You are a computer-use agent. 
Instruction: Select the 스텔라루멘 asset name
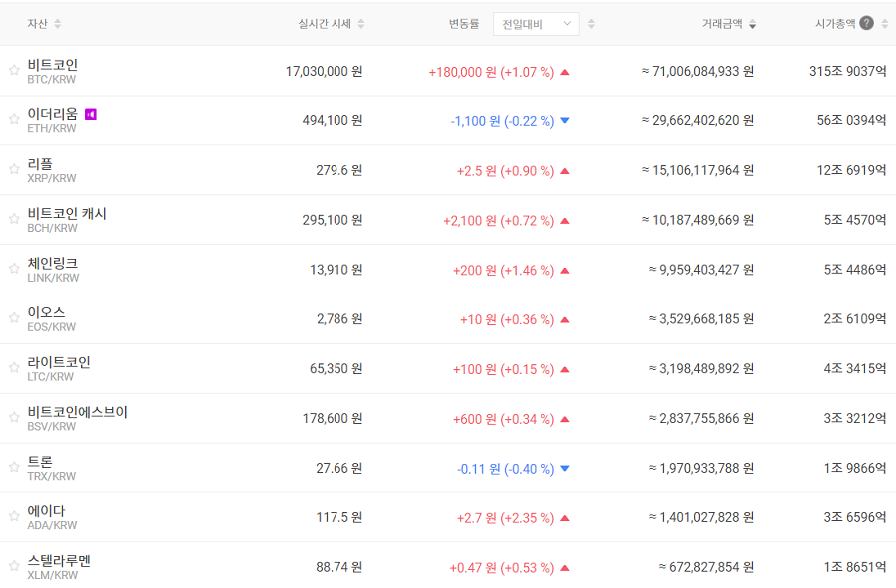tap(59, 561)
